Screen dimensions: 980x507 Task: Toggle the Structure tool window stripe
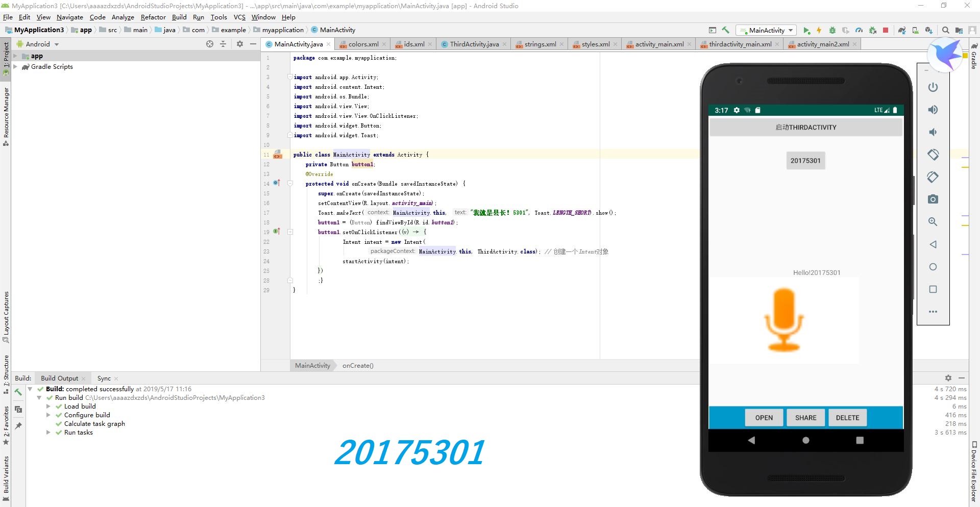pos(6,374)
